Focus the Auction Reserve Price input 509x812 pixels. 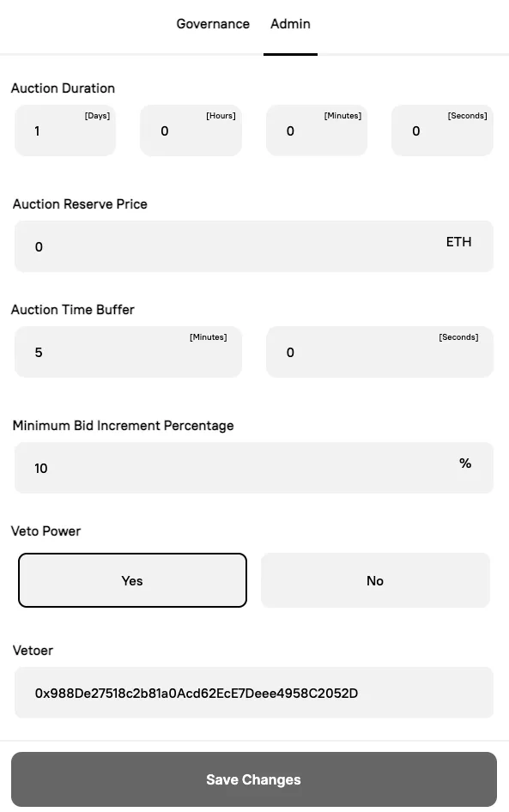click(254, 246)
